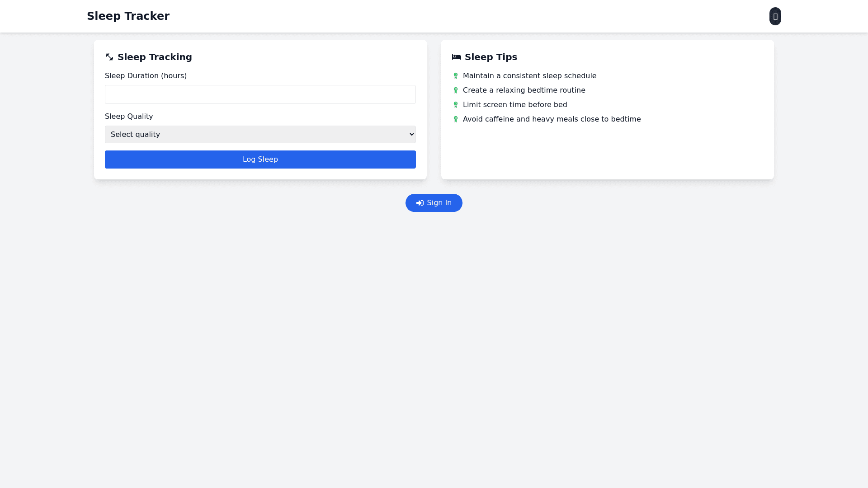
Task: Click the tip about avoiding caffeine before bedtime
Action: (x=552, y=119)
